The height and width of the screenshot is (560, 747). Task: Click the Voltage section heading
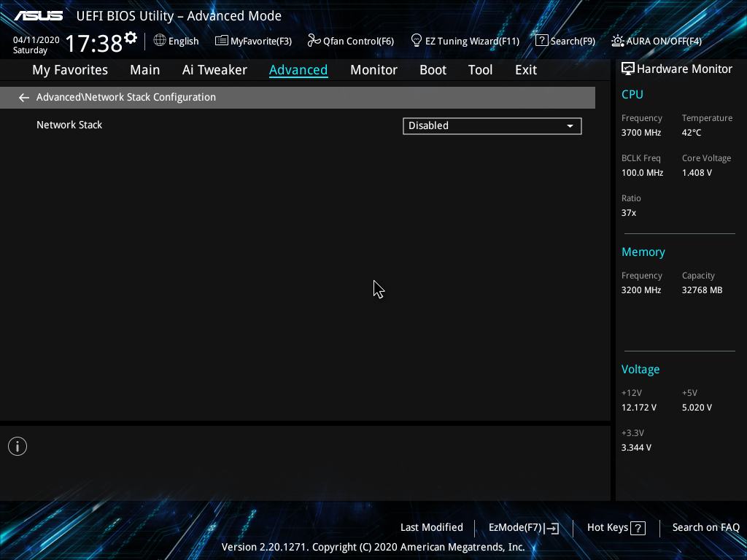point(640,370)
